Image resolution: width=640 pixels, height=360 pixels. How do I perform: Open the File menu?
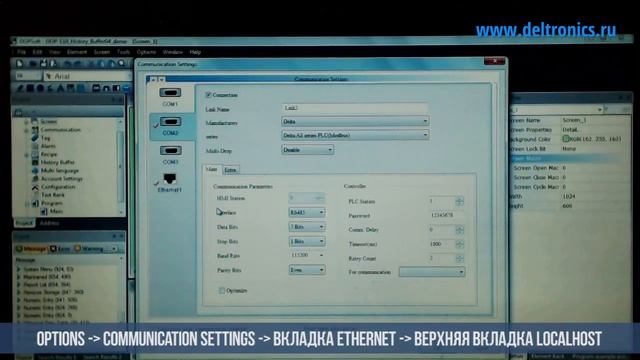tap(21, 52)
